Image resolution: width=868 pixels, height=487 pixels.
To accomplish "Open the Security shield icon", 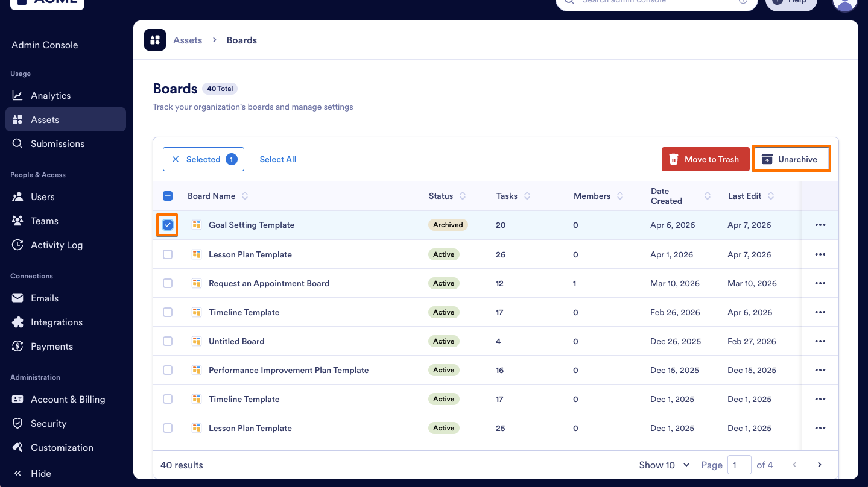I will pyautogui.click(x=17, y=423).
